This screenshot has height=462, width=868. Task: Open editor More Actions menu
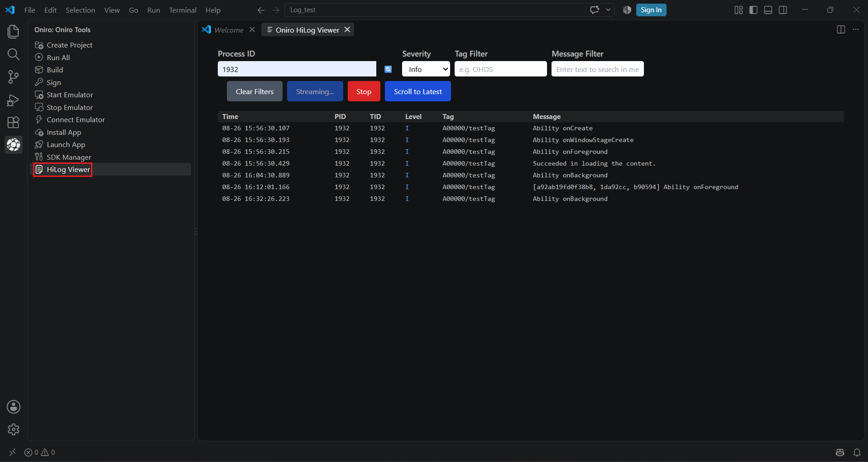[856, 29]
